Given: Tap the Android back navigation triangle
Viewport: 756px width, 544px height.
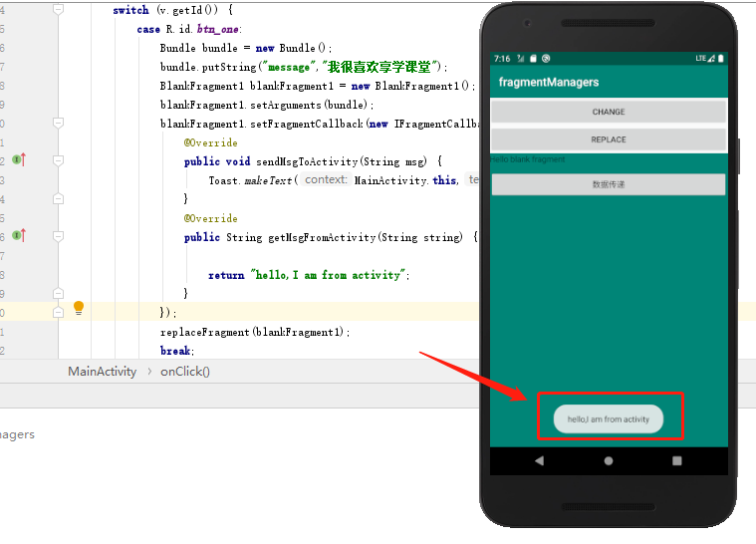Looking at the screenshot, I should [x=539, y=461].
